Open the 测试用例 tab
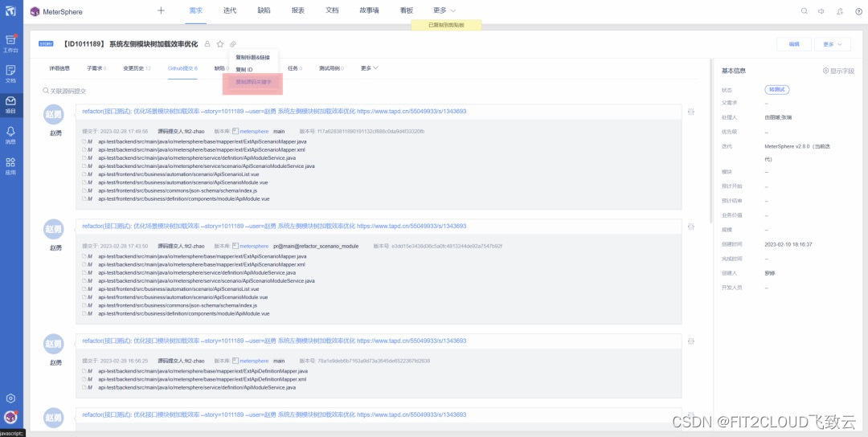 tap(331, 68)
